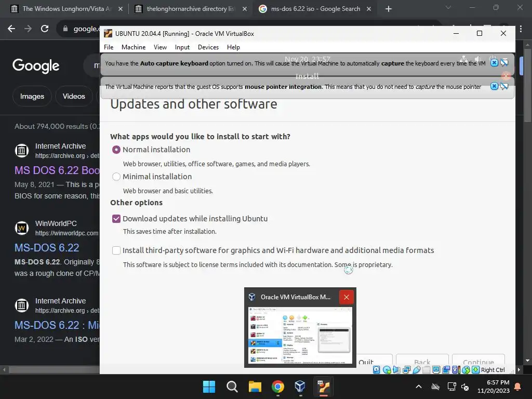The width and height of the screenshot is (532, 399).
Task: Click the USB devices indicator in VirtualBox status bar
Action: coord(417,370)
